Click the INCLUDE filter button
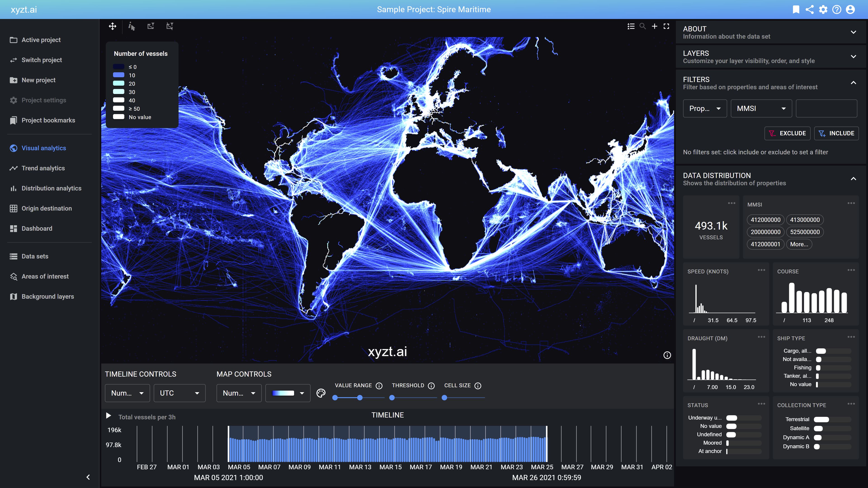The height and width of the screenshot is (488, 868). click(x=836, y=133)
